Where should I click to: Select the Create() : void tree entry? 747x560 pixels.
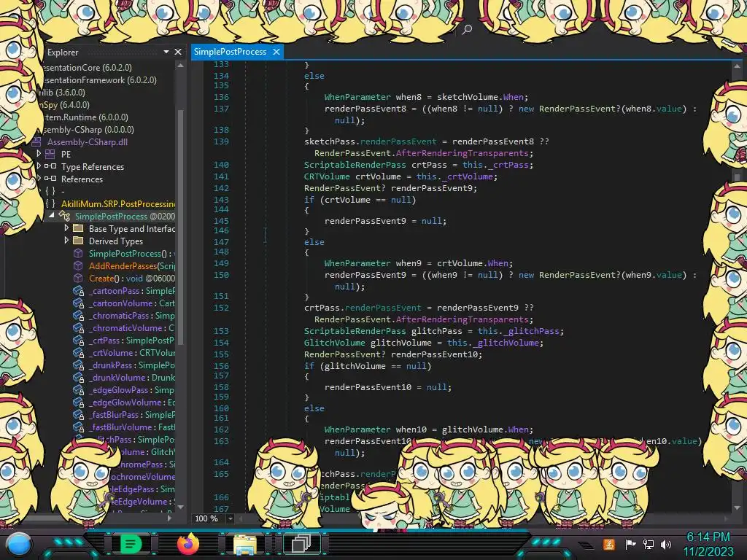click(131, 278)
